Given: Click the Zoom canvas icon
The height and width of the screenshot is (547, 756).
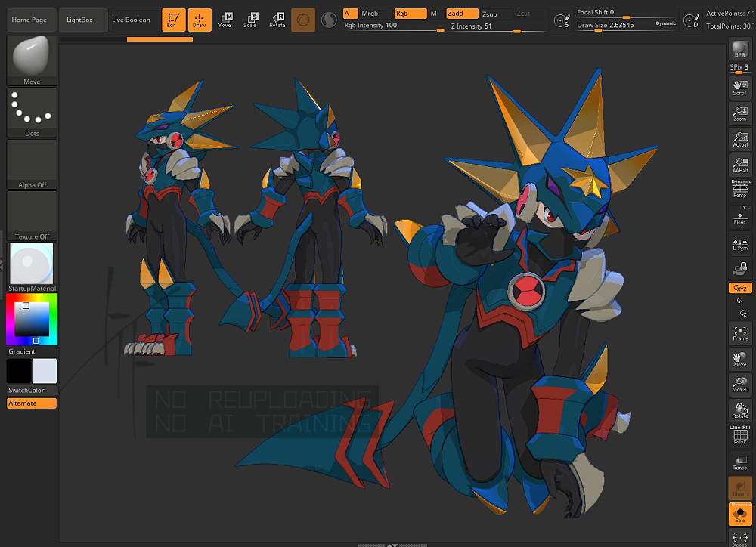Looking at the screenshot, I should [740, 114].
